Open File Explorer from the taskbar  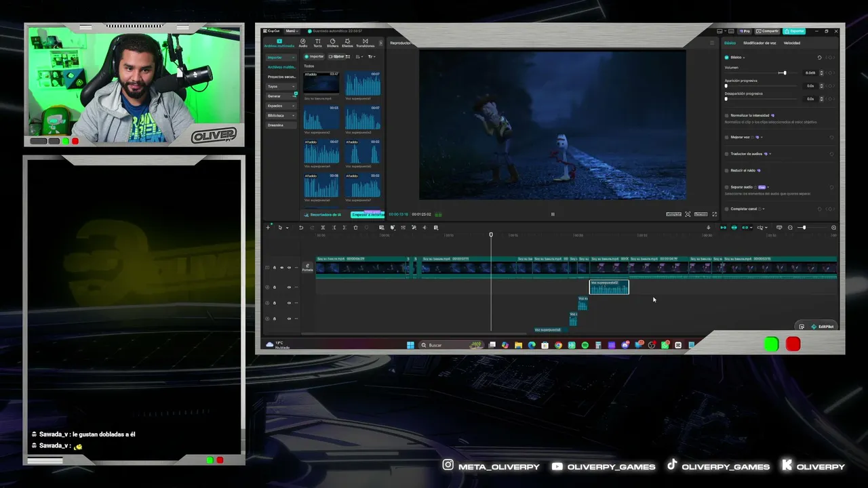[x=518, y=345]
